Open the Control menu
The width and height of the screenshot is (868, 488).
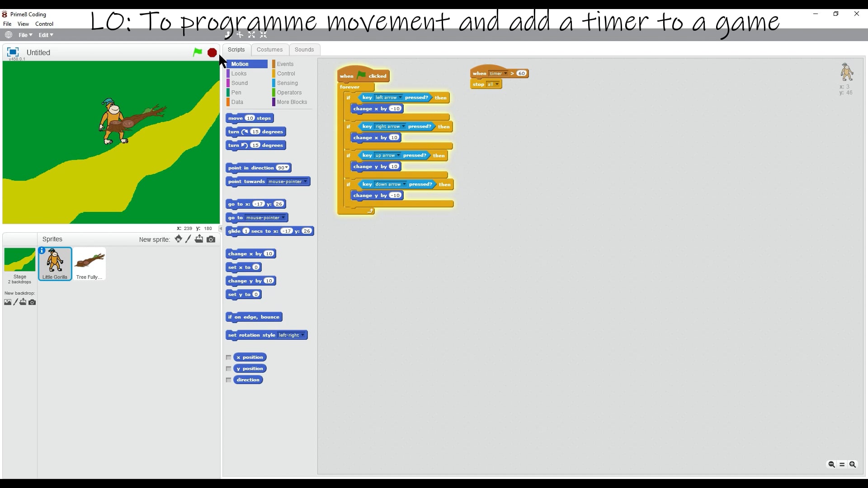[44, 24]
